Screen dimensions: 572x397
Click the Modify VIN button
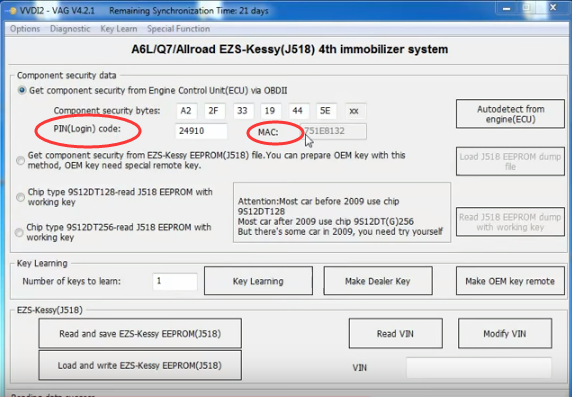(x=505, y=334)
